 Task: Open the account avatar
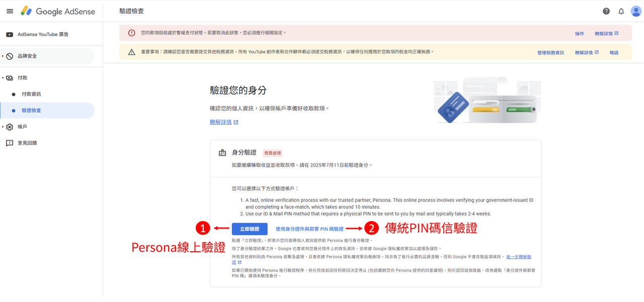pos(636,11)
